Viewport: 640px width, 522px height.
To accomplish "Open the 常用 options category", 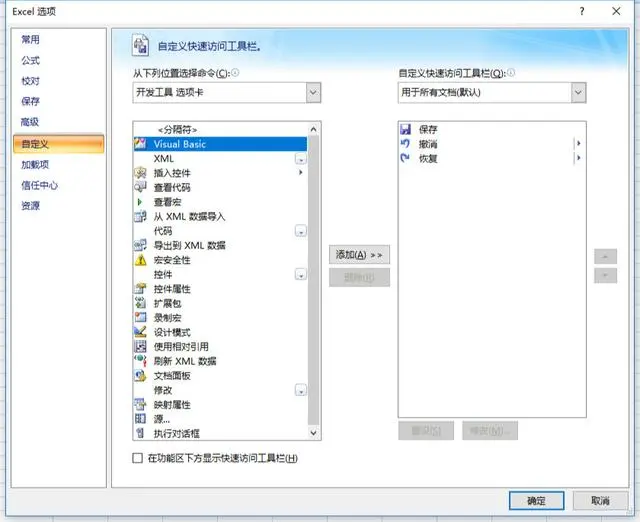I will tap(31, 40).
